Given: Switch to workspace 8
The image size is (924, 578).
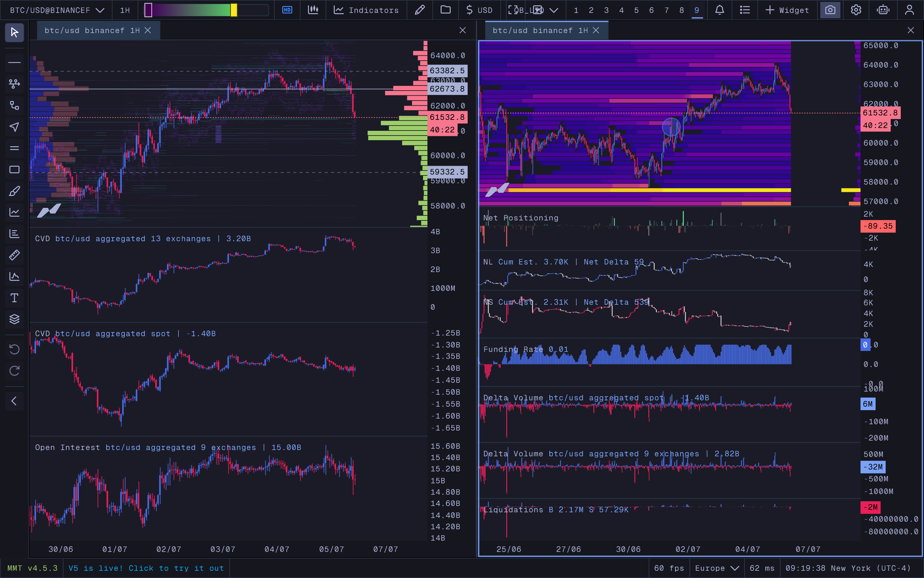Looking at the screenshot, I should tap(681, 10).
